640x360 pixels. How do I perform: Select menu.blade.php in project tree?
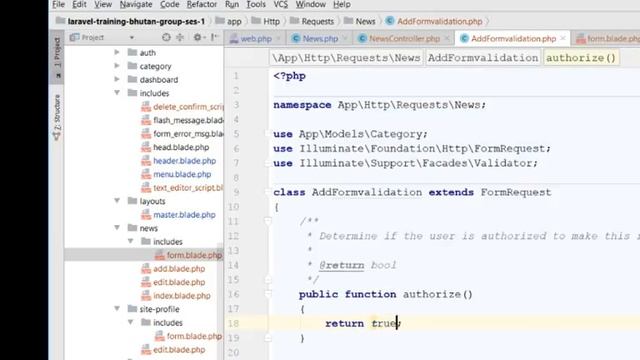[x=176, y=174]
